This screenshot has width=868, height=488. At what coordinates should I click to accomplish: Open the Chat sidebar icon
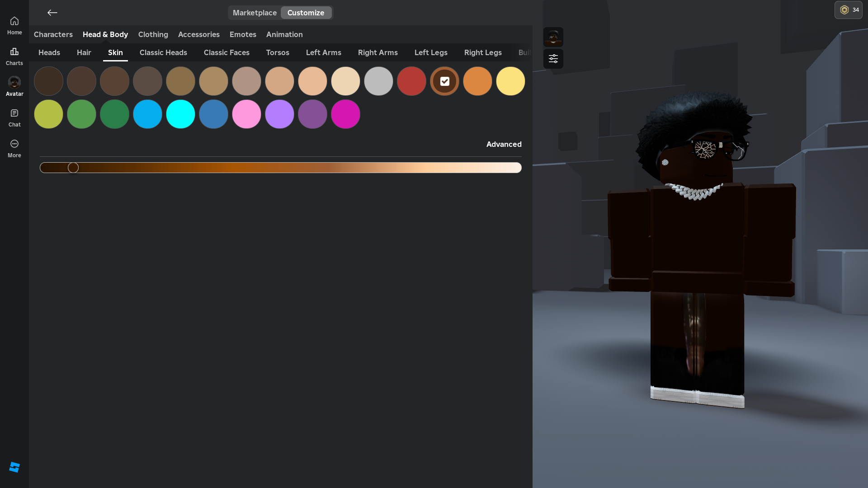[14, 118]
